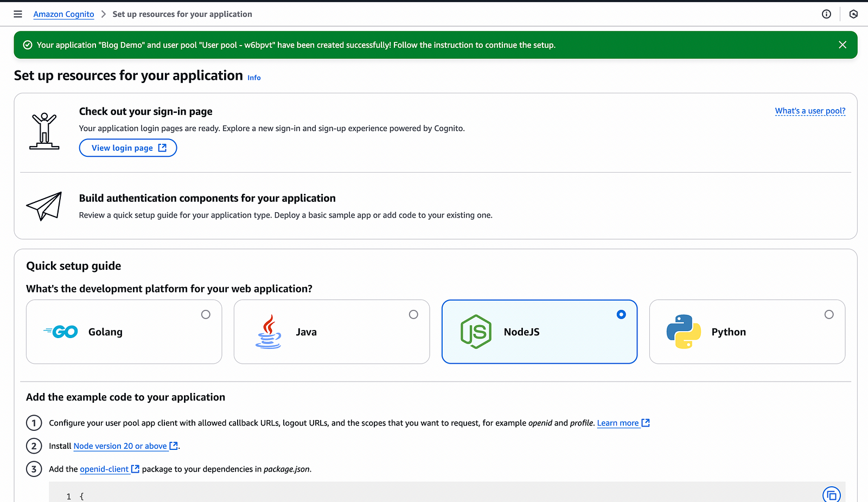Click the Python label text
Image resolution: width=868 pixels, height=502 pixels.
(x=729, y=332)
